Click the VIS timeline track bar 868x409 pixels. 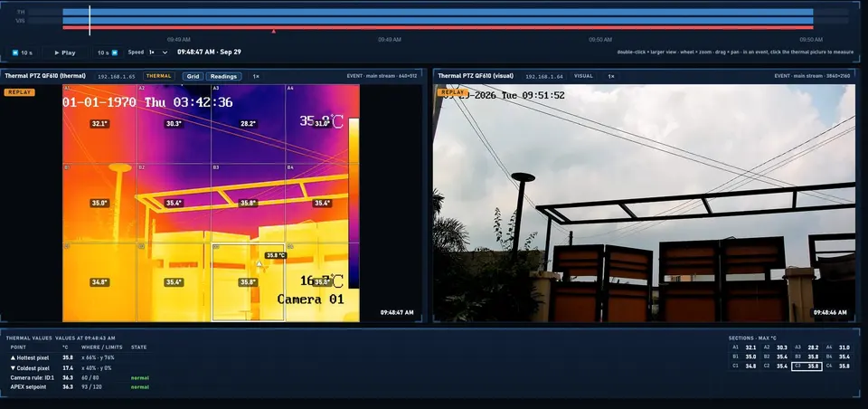438,21
